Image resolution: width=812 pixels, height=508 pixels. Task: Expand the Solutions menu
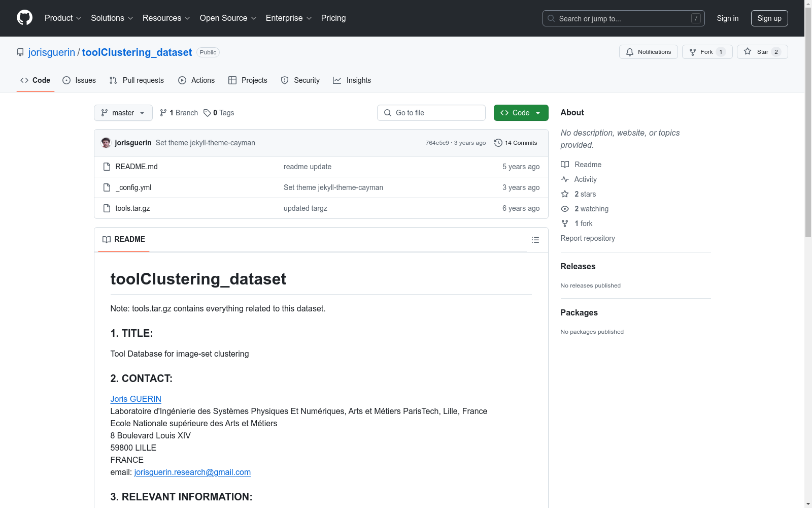coord(112,18)
